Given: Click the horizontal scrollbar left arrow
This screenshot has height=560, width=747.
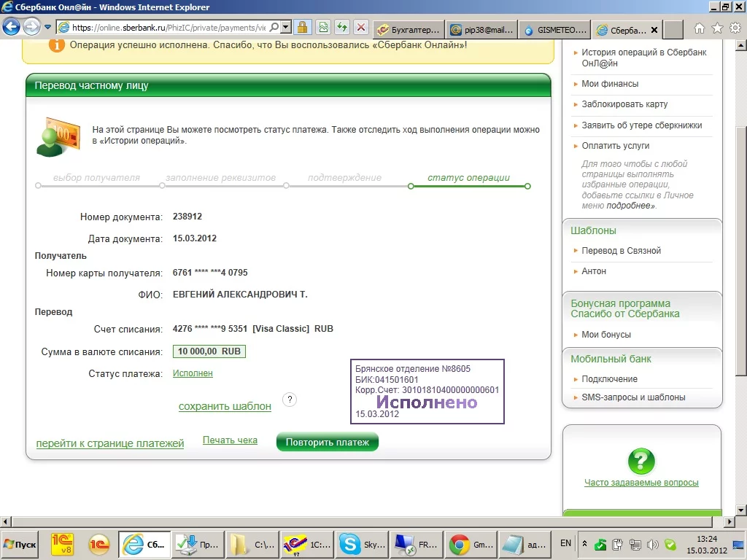Looking at the screenshot, I should click(5, 522).
